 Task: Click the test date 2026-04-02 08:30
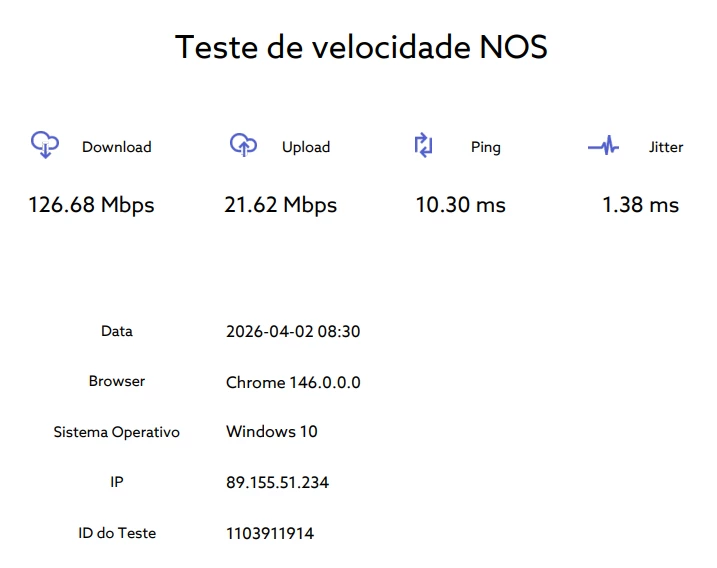coord(293,332)
